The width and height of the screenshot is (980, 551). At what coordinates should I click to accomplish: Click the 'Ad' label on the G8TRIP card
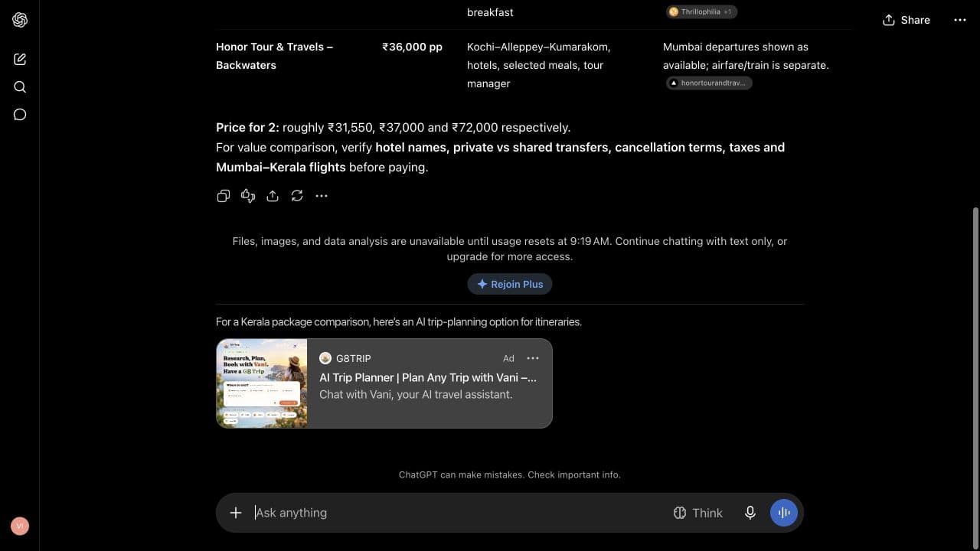[508, 358]
